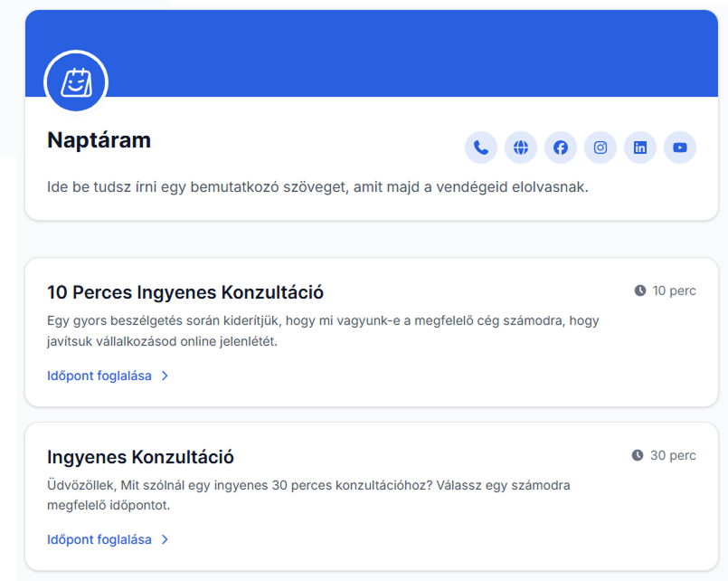728x581 pixels.
Task: Click the intro text 'Ide be tudsz írni...'
Action: pyautogui.click(x=317, y=187)
